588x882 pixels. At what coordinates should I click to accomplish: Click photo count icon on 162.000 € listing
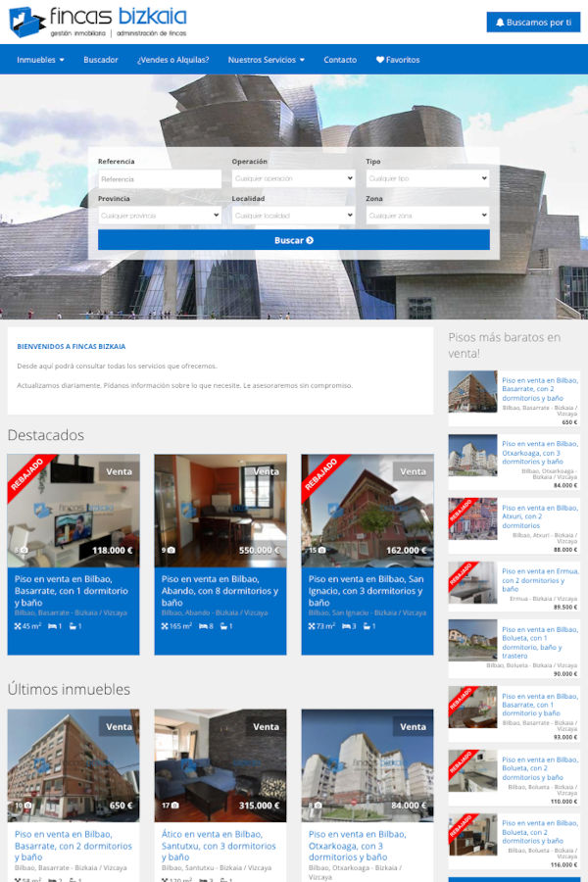click(321, 550)
